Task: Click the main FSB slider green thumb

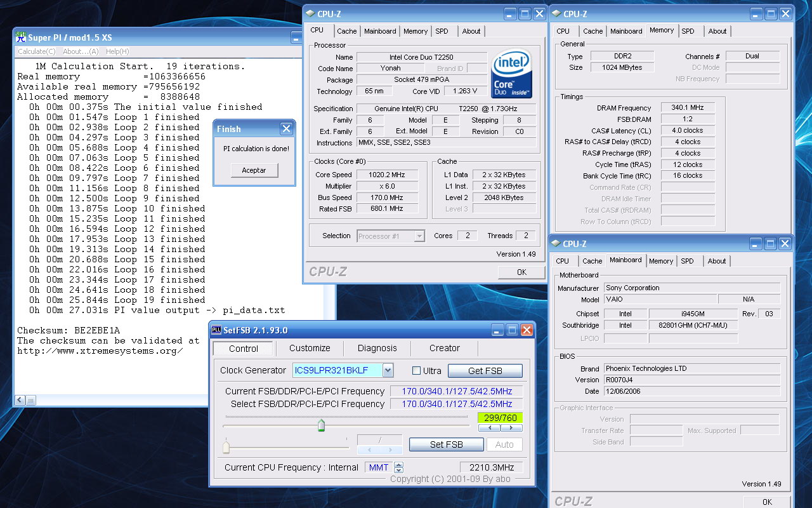Action: (321, 425)
